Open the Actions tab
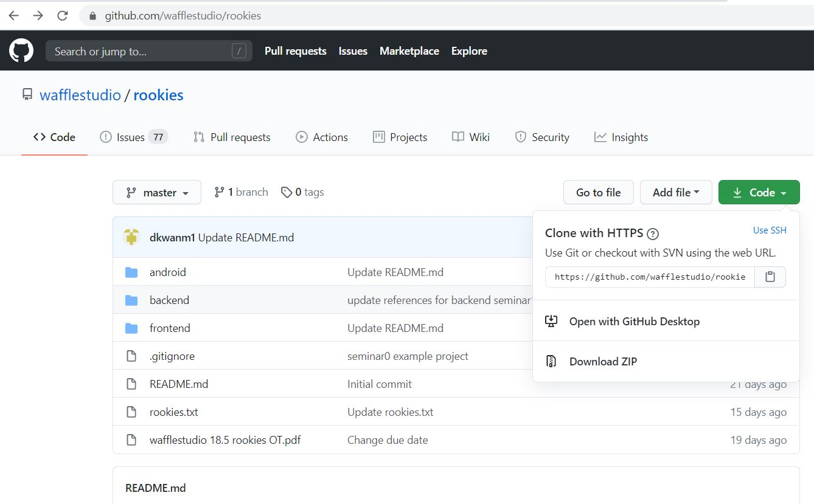814x504 pixels. [322, 137]
